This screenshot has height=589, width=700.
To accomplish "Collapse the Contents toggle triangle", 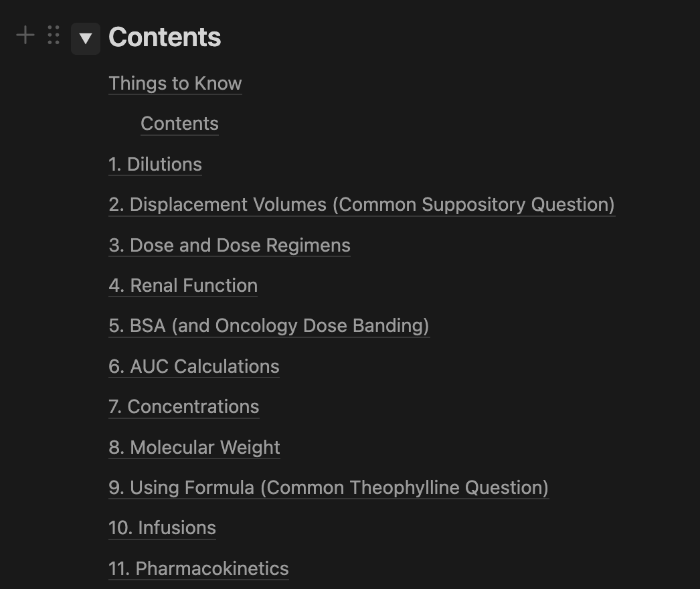I will point(85,38).
